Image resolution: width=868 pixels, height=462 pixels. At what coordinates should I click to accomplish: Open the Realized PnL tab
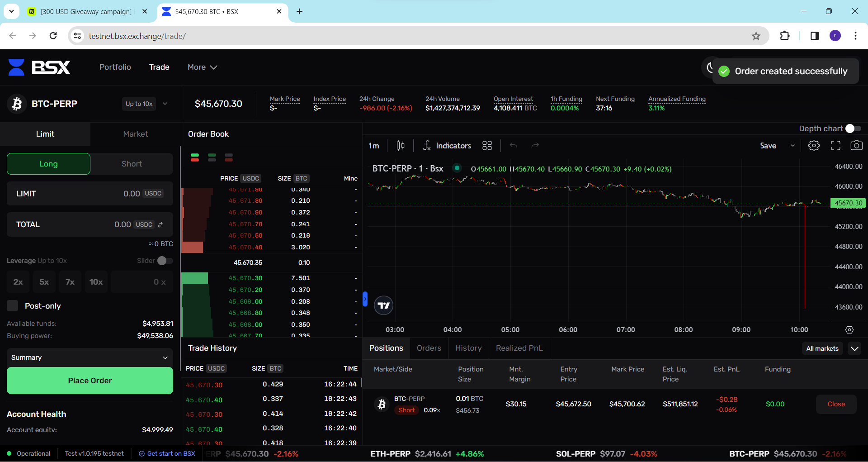coord(519,348)
